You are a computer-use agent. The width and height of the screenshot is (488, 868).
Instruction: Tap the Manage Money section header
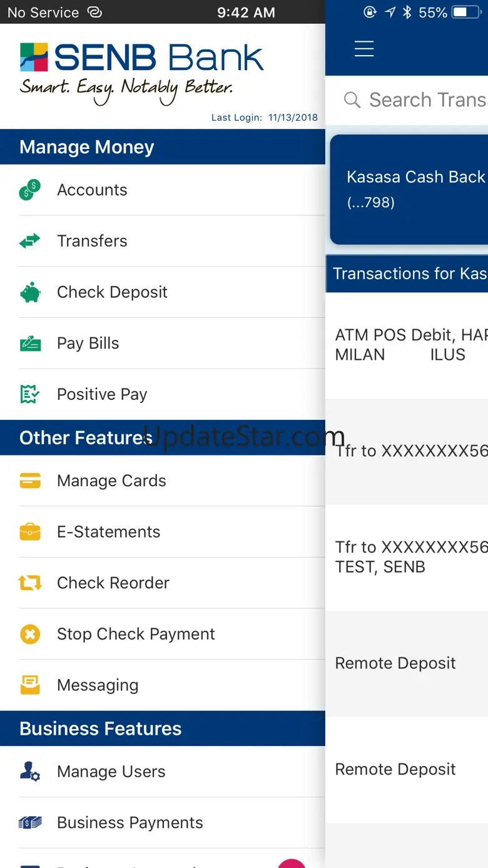[x=163, y=147]
